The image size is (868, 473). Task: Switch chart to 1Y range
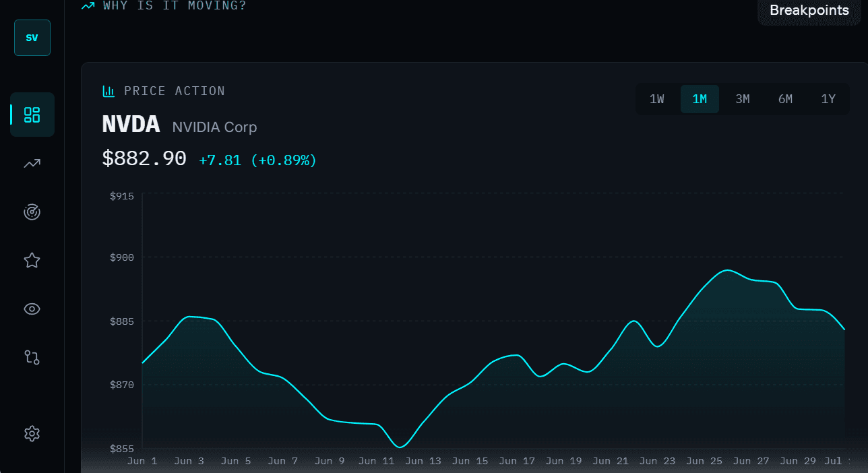pos(828,99)
